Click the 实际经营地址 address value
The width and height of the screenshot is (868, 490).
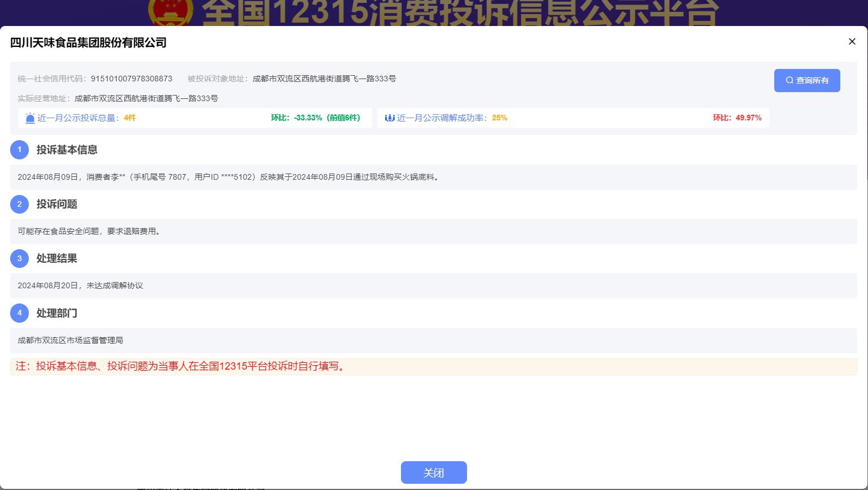point(146,98)
